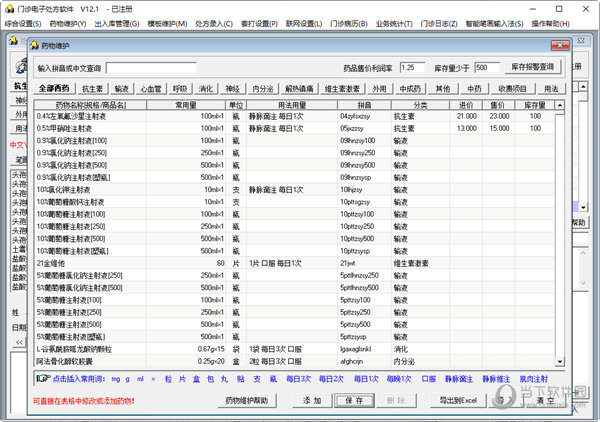Image resolution: width=600 pixels, height=422 pixels.
Task: Open the 联网设置 menu
Action: click(x=304, y=24)
